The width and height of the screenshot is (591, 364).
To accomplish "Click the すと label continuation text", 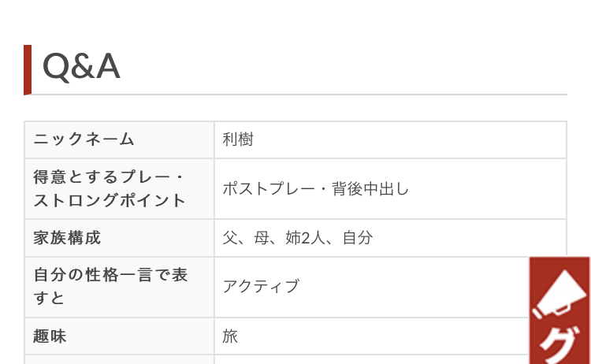I will coord(49,298).
